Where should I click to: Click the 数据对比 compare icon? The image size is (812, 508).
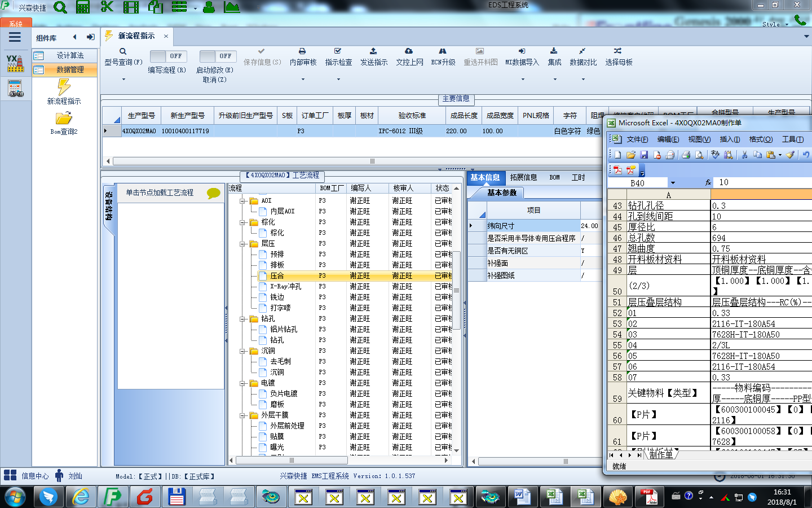[x=582, y=51]
